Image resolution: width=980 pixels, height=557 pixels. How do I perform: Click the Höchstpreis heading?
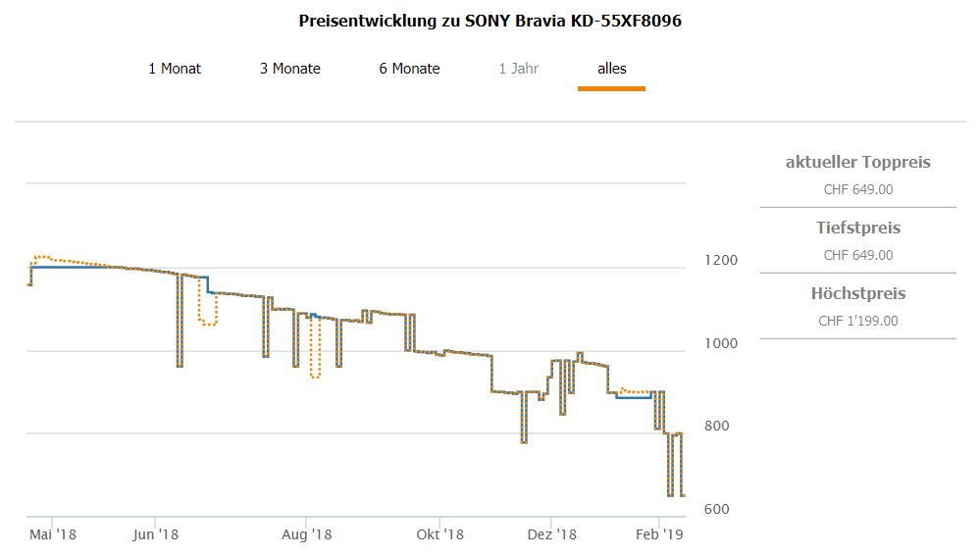point(857,294)
